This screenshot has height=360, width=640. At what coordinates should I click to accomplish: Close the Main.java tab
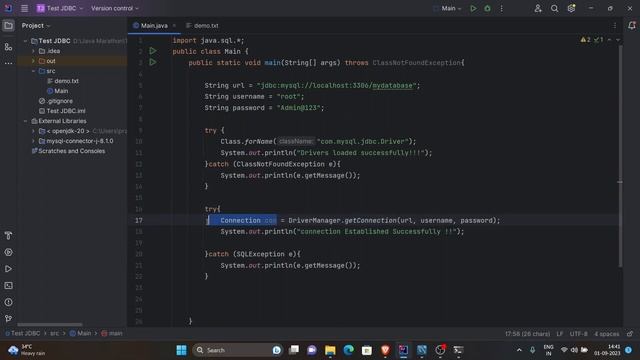tap(174, 25)
